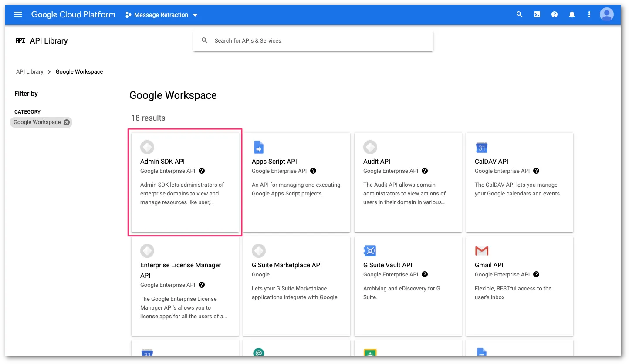Click the user account avatar
629x364 pixels.
tap(606, 14)
